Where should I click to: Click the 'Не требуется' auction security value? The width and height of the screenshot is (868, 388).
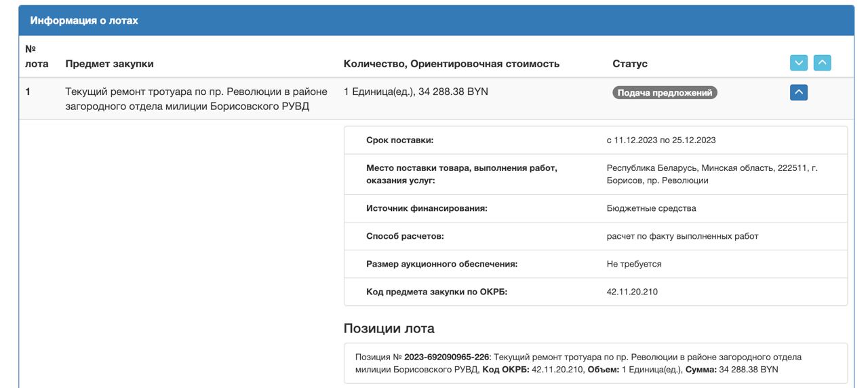tap(634, 264)
